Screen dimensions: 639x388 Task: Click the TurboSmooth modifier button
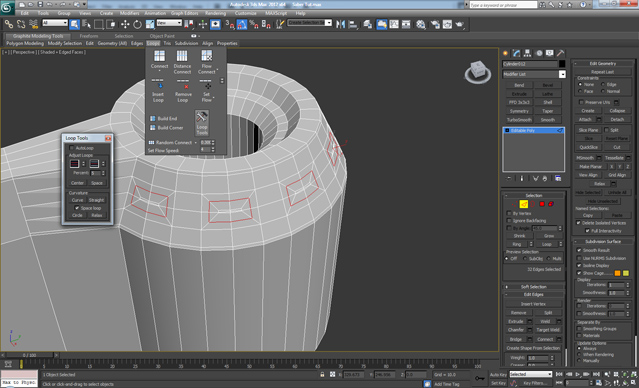point(519,120)
